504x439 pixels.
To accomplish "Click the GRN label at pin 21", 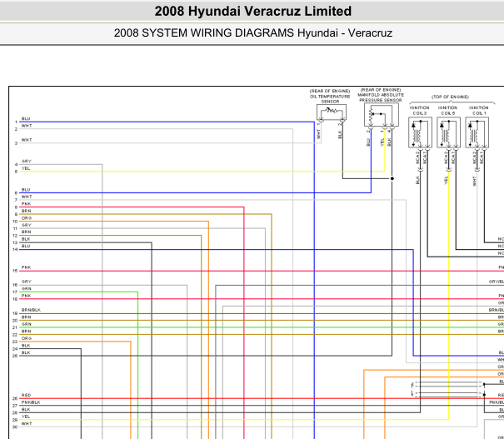I will click(x=27, y=324).
